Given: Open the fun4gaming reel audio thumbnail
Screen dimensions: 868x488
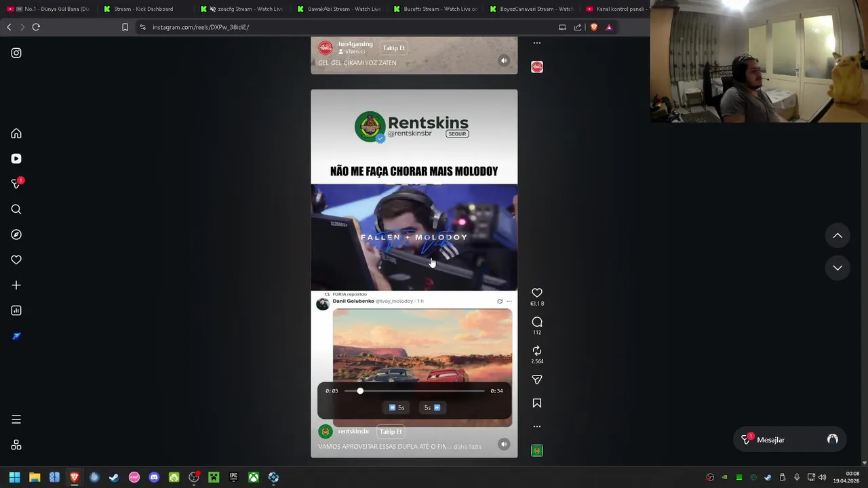Looking at the screenshot, I should (537, 66).
